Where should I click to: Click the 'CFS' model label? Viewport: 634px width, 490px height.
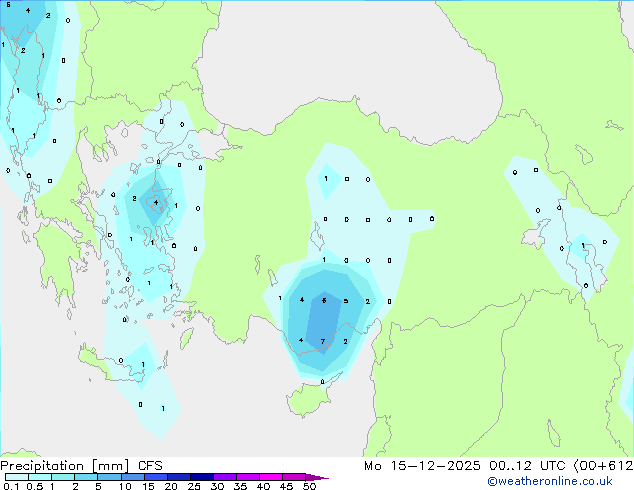click(x=150, y=466)
